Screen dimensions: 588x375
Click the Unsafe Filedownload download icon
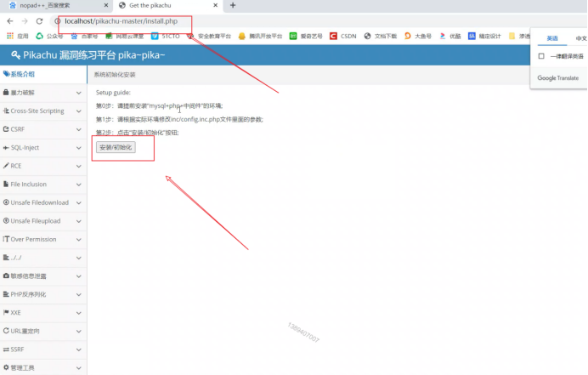coord(6,202)
